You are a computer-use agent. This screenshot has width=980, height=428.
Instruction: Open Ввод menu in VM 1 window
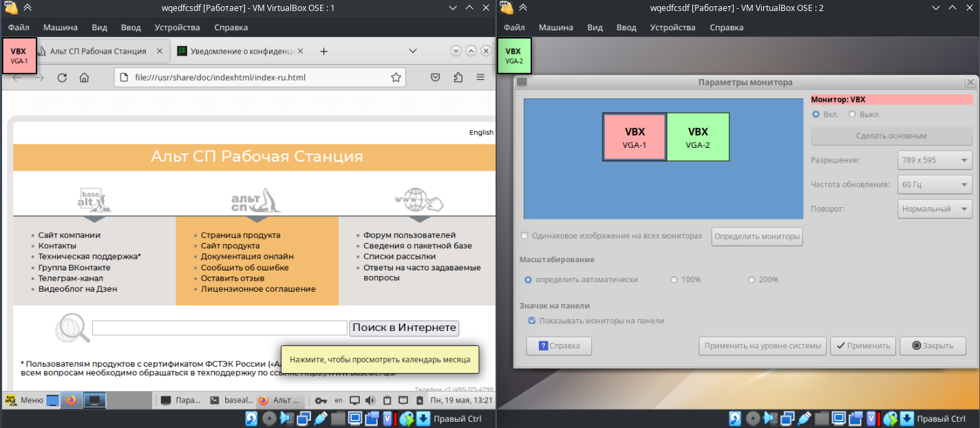[131, 28]
